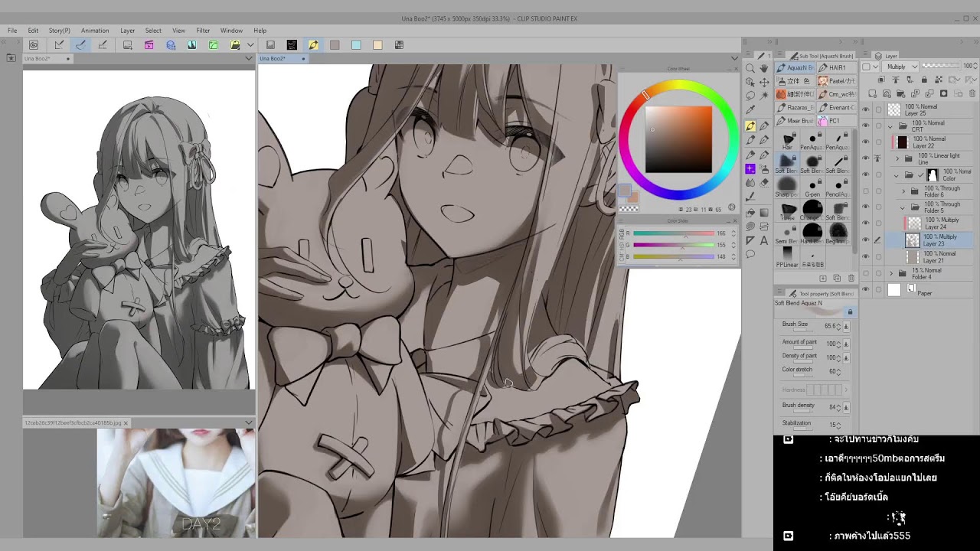Click the magenta command bar icon
Screen dimensions: 980x551
click(x=149, y=45)
